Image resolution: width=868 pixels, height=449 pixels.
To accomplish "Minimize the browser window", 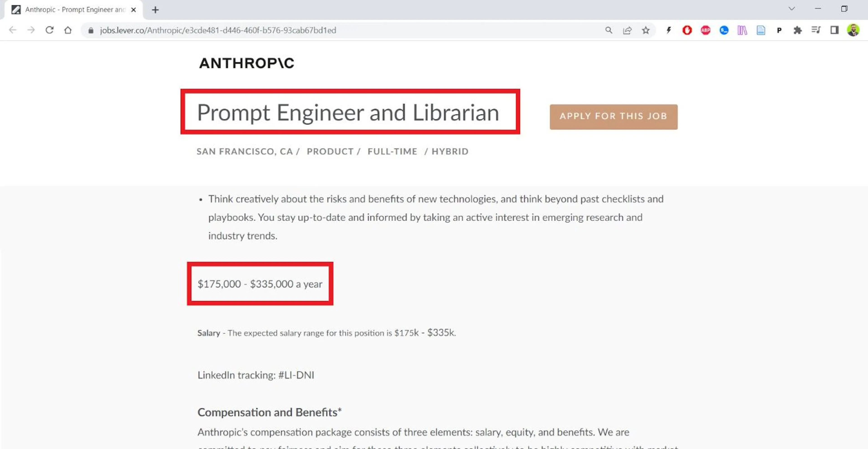I will (x=818, y=9).
